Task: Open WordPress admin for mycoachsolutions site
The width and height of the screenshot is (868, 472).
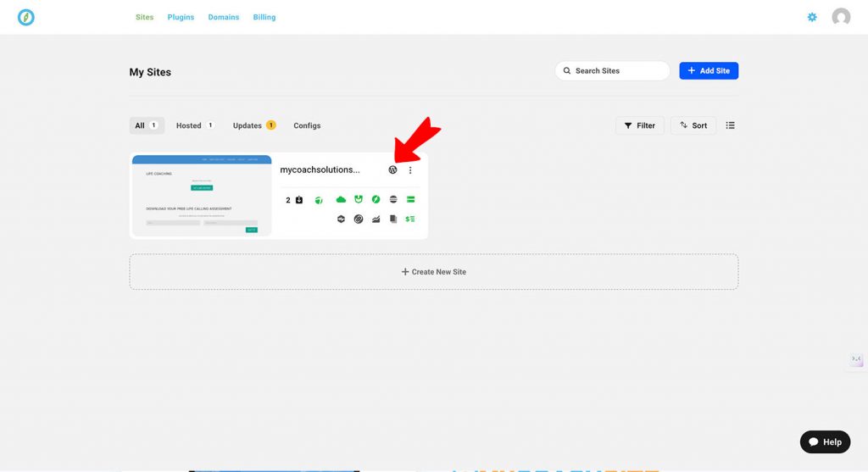Action: point(392,170)
